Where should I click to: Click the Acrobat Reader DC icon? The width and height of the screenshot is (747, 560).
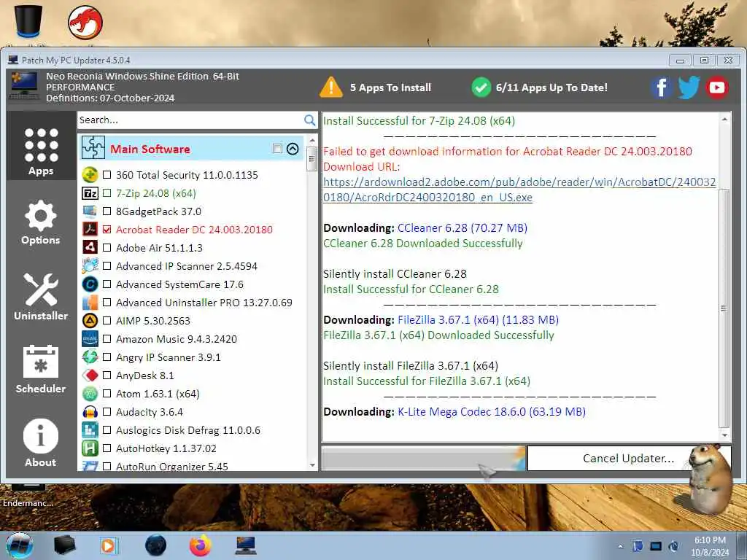90,230
